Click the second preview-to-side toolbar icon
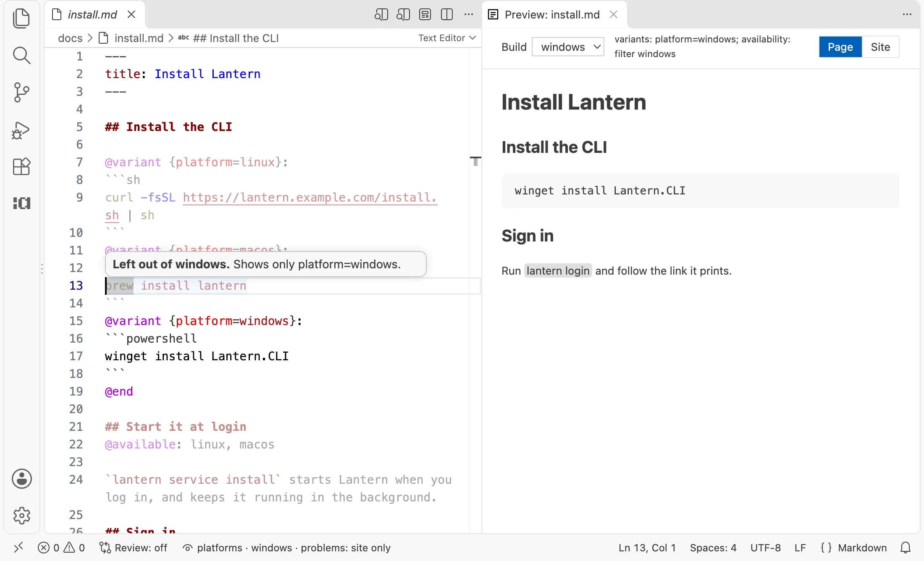This screenshot has height=561, width=924. click(403, 15)
